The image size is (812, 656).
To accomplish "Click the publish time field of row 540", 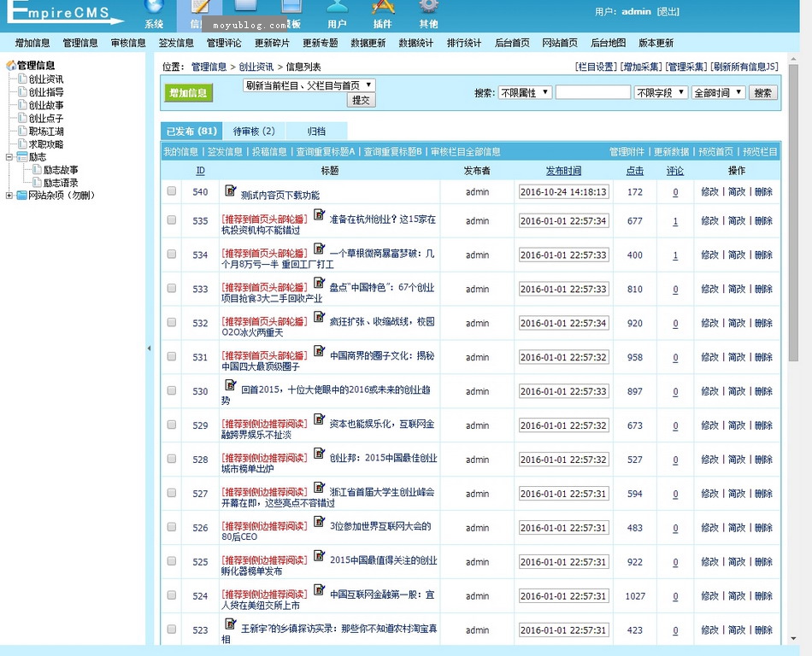I will (x=563, y=192).
